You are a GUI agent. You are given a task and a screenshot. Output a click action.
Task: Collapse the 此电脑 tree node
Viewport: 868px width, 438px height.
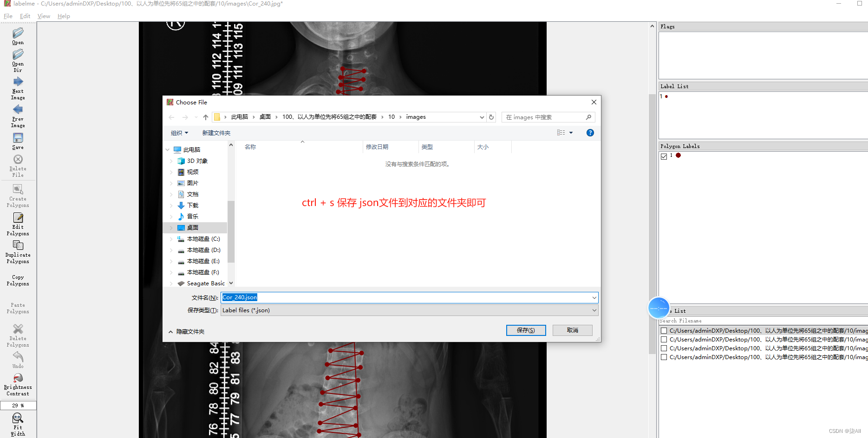pos(168,150)
